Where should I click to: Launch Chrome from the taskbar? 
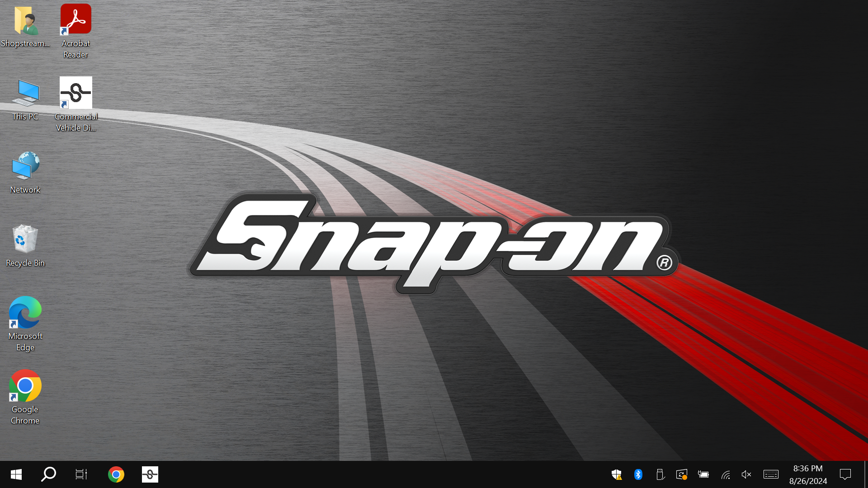tap(116, 474)
